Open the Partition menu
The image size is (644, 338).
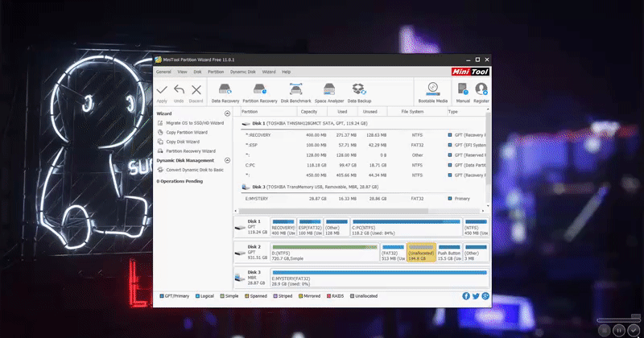[216, 72]
